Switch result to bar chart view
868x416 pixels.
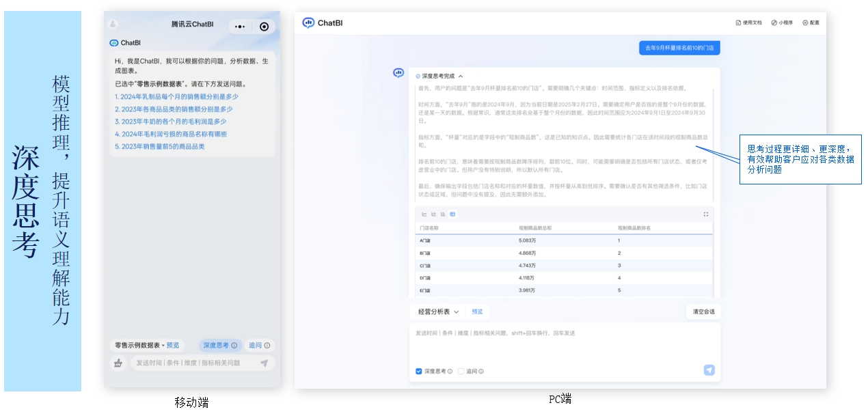pyautogui.click(x=433, y=214)
